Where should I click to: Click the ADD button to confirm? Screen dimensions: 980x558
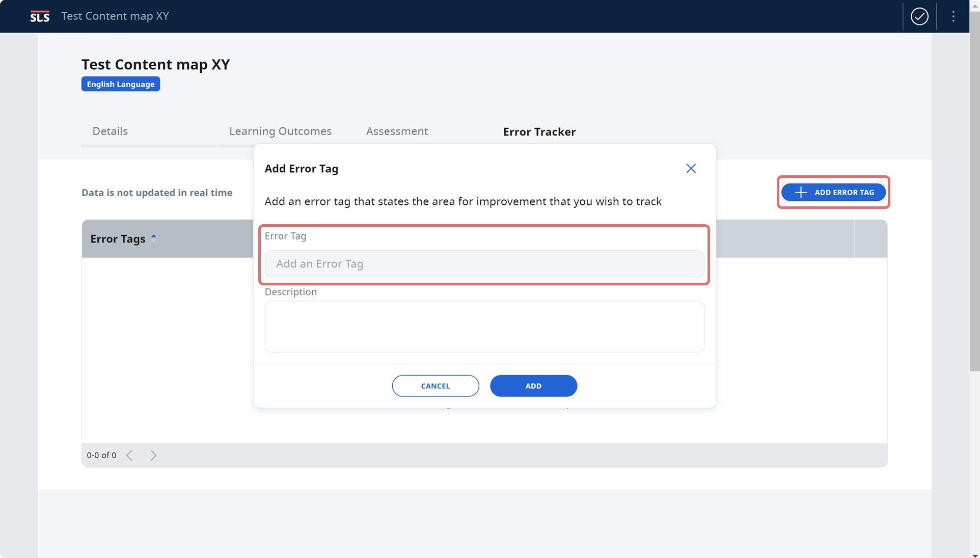(x=534, y=386)
